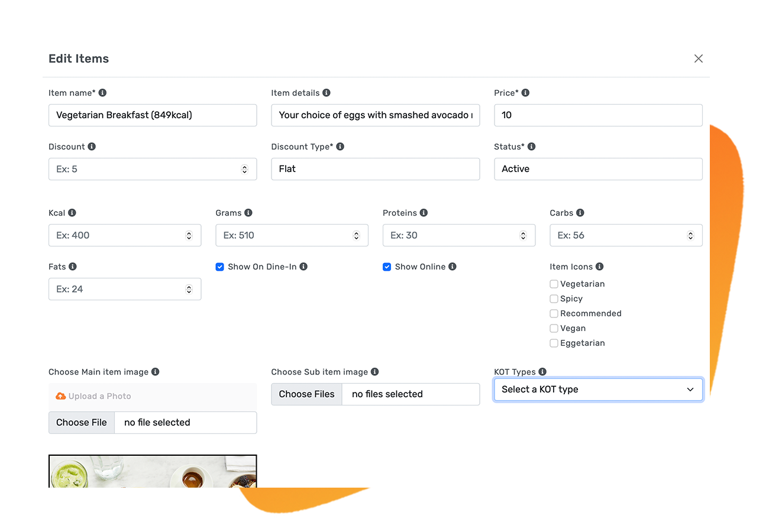The height and width of the screenshot is (532, 769).
Task: Click the info icon next to Price
Action: click(525, 93)
